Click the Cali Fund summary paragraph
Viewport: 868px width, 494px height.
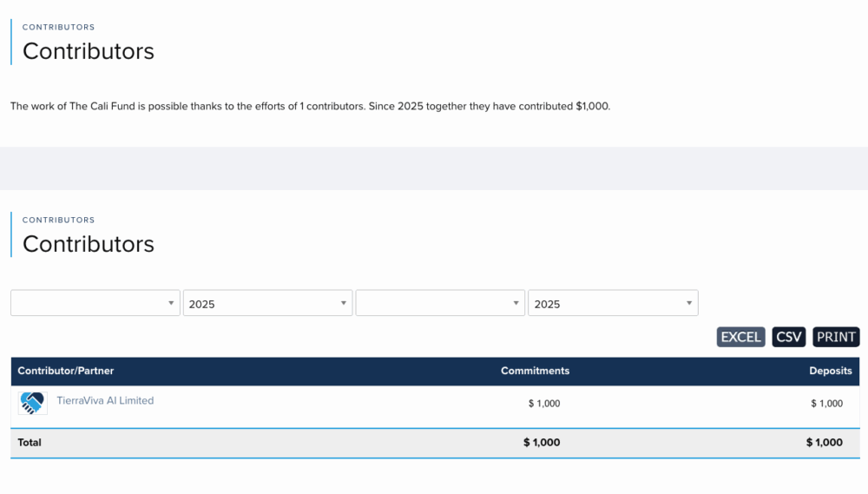click(x=311, y=107)
